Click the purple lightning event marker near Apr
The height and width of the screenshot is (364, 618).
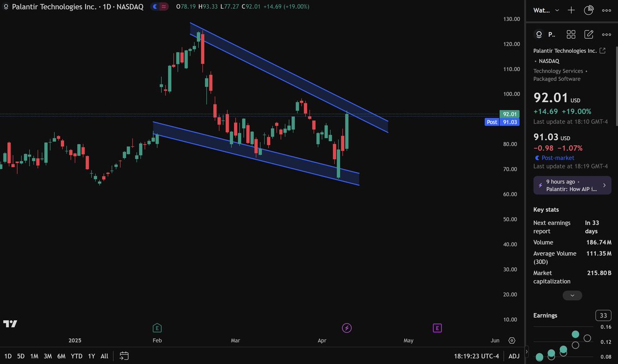(x=347, y=328)
